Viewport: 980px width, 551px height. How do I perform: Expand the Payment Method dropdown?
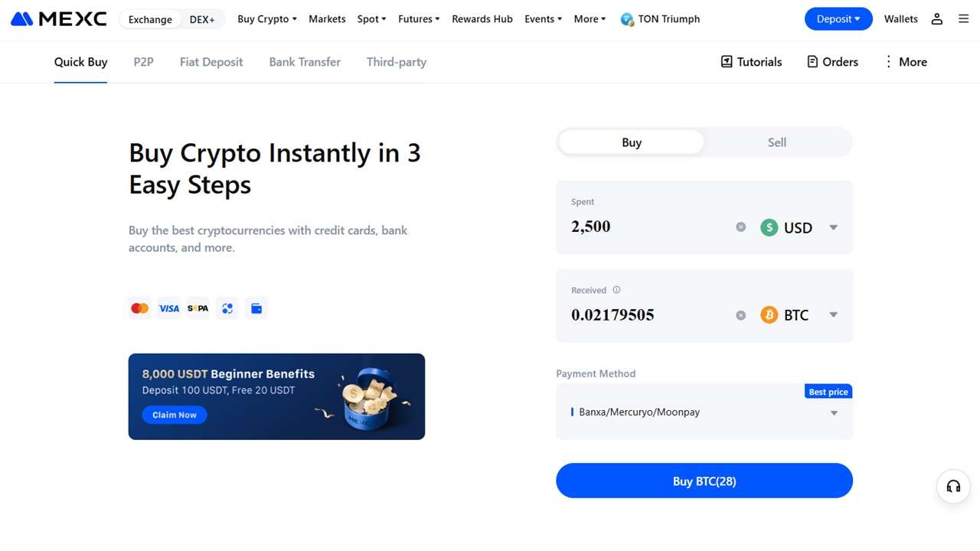click(833, 413)
